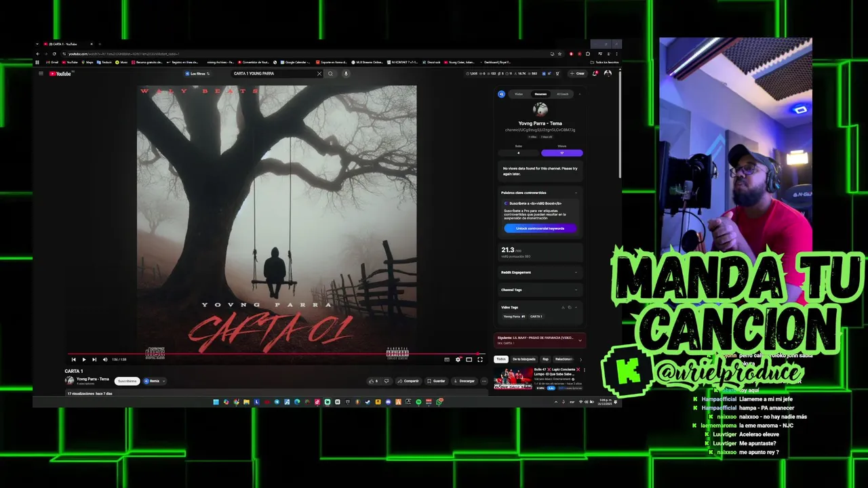Image resolution: width=868 pixels, height=488 pixels.
Task: Click the Descargar button
Action: point(464,381)
